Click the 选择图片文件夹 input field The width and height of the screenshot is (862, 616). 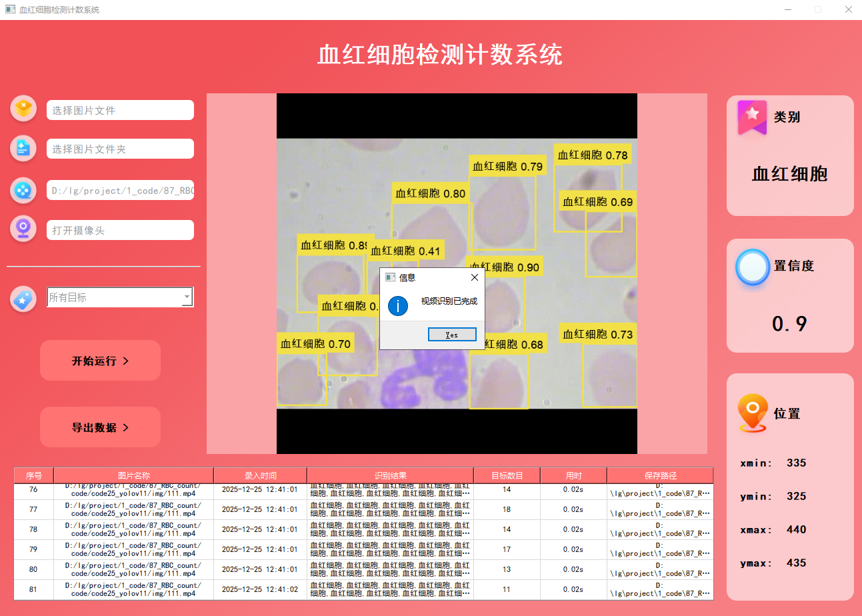(120, 149)
